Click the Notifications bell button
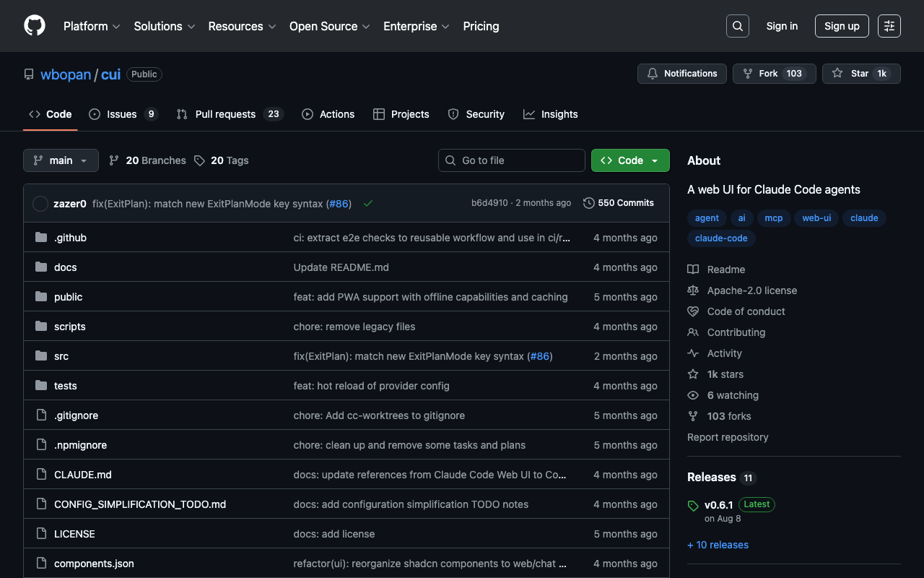Image resolution: width=924 pixels, height=578 pixels. tap(681, 74)
